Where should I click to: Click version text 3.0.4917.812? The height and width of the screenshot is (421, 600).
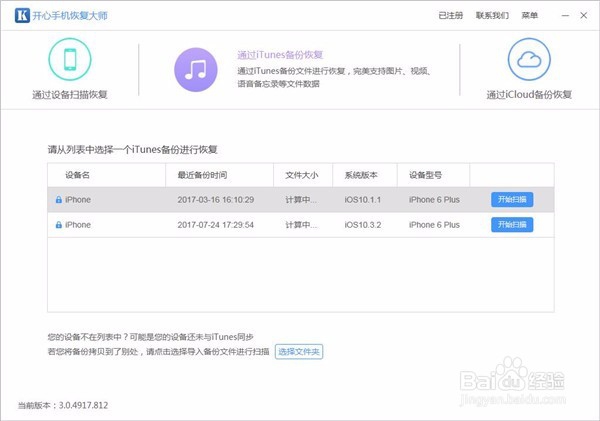click(x=83, y=405)
